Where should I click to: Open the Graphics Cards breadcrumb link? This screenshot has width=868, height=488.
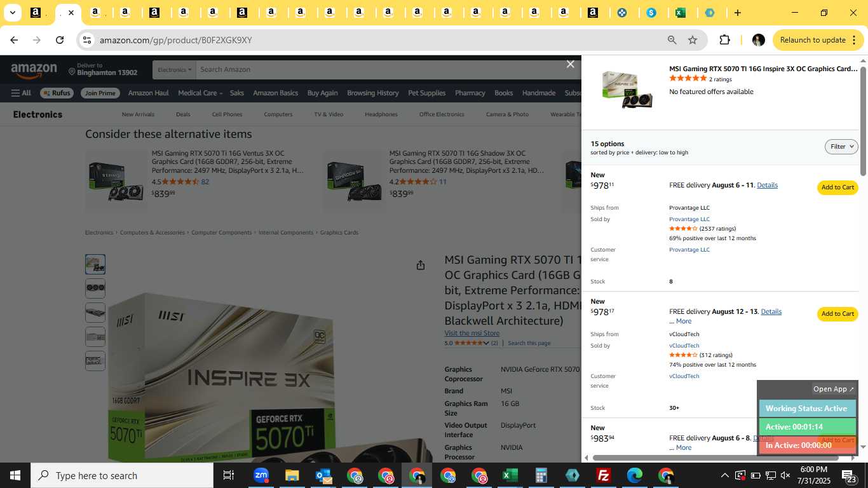tap(339, 233)
